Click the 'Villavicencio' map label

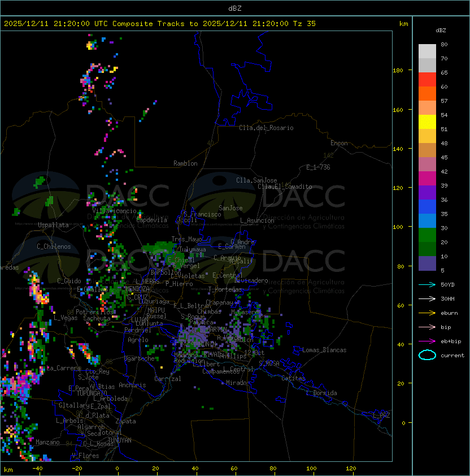[114, 211]
